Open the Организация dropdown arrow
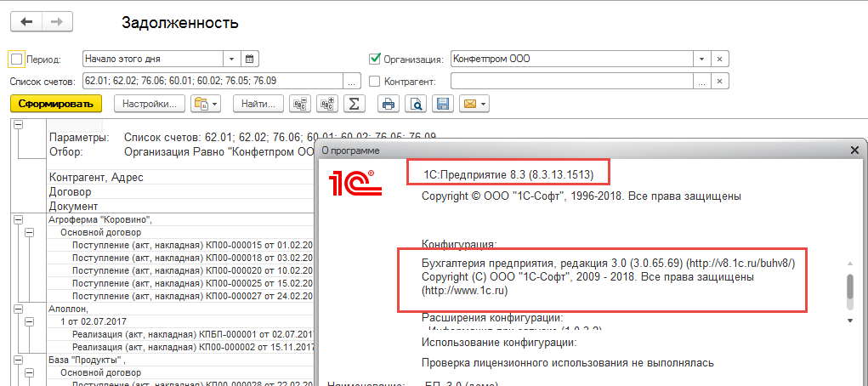The image size is (868, 386). pos(702,59)
